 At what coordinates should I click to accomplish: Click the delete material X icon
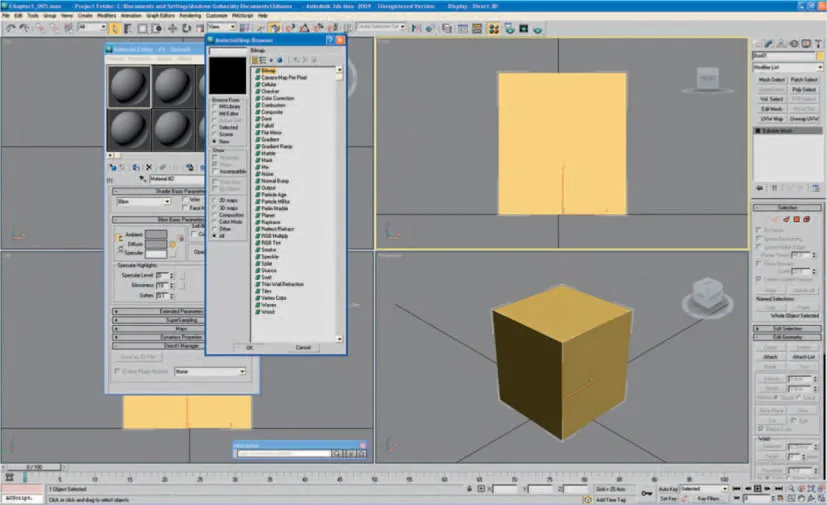coord(149,167)
